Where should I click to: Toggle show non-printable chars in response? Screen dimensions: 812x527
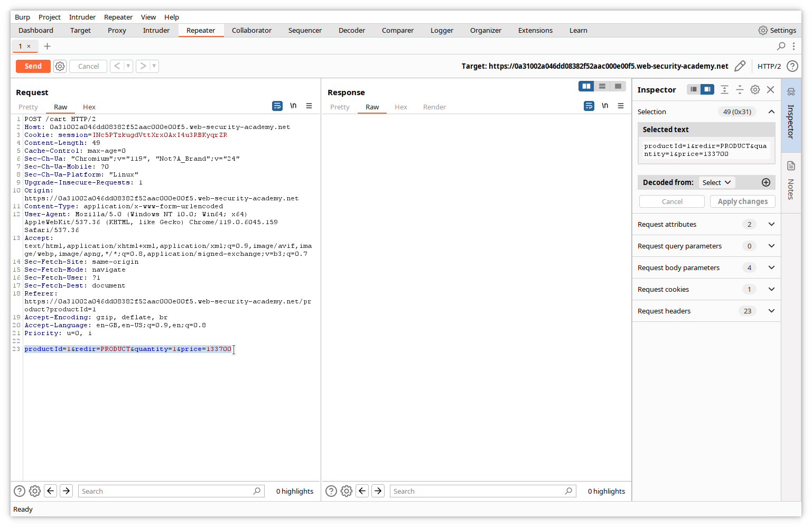tap(605, 106)
